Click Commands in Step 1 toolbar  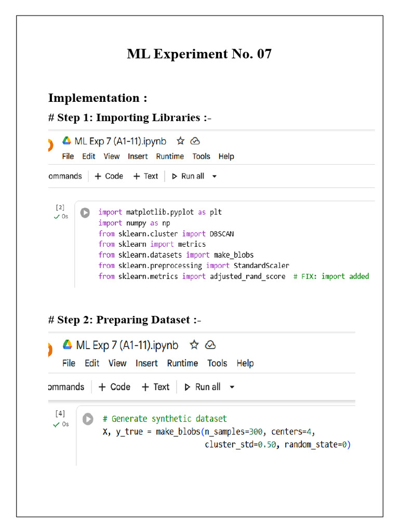(65, 176)
